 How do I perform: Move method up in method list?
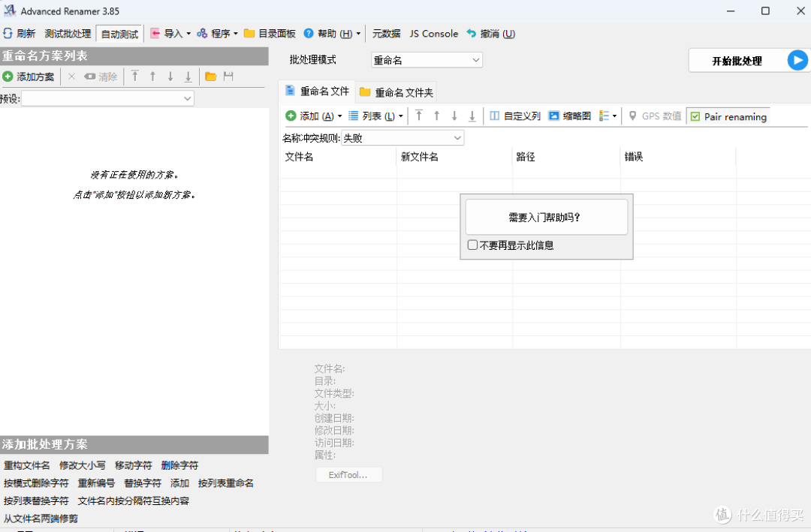(x=152, y=77)
